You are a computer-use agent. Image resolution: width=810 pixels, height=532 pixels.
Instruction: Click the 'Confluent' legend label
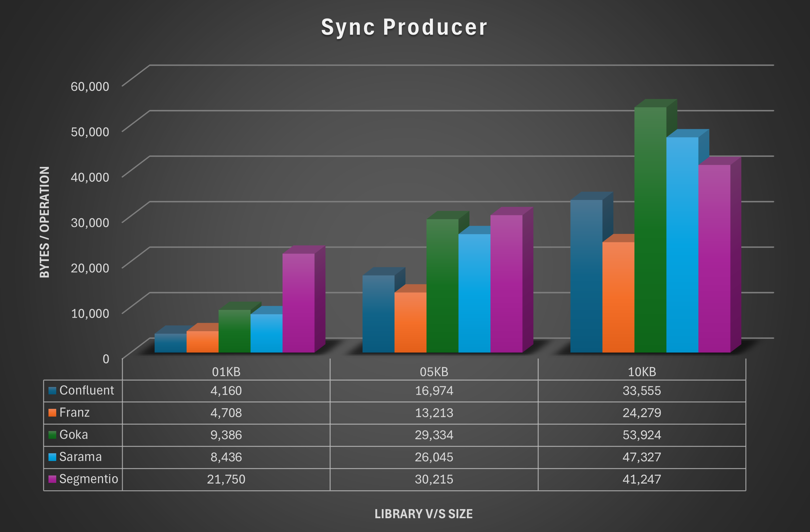pos(87,390)
